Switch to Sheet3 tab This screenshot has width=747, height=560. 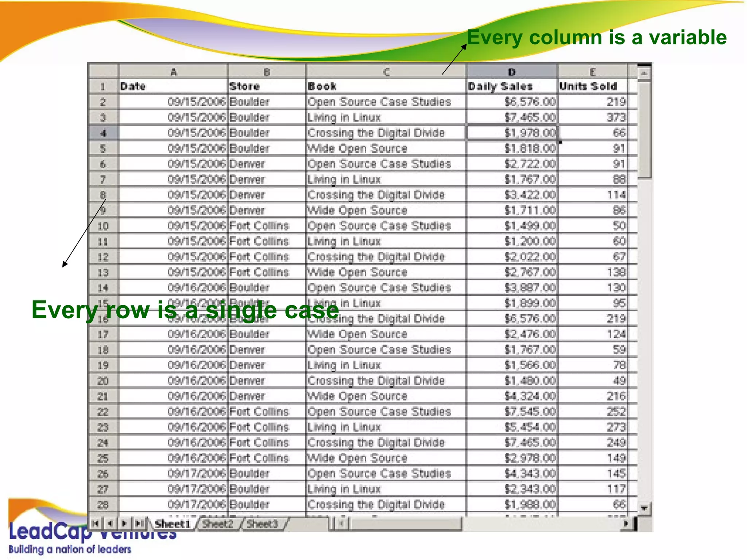coord(263,524)
